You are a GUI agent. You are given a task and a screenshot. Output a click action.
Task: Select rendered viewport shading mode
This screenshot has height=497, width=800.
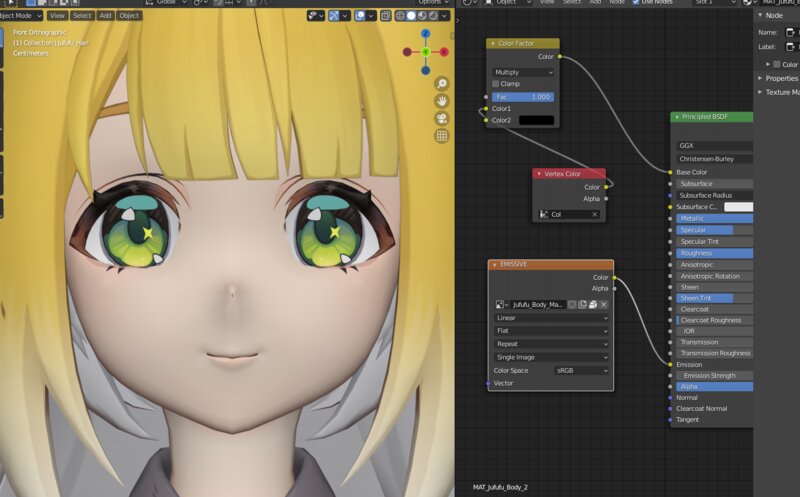[x=433, y=16]
